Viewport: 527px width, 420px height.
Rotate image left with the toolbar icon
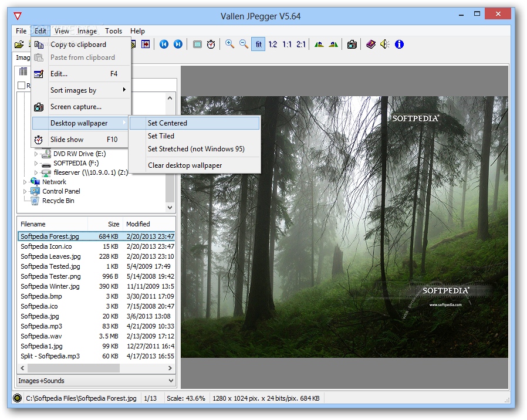point(319,45)
